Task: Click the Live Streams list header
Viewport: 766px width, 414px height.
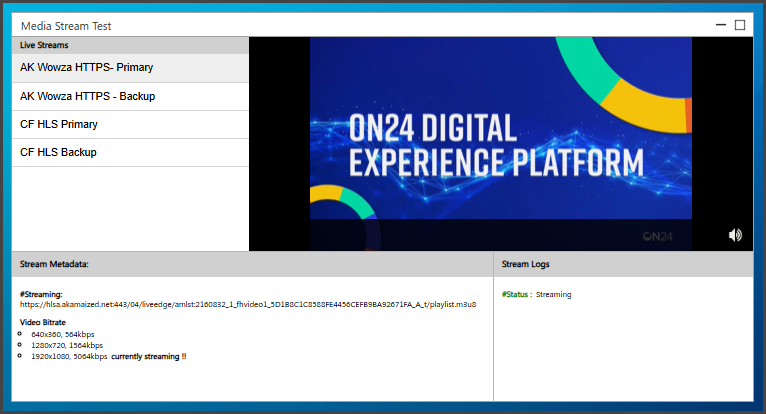Action: 130,45
